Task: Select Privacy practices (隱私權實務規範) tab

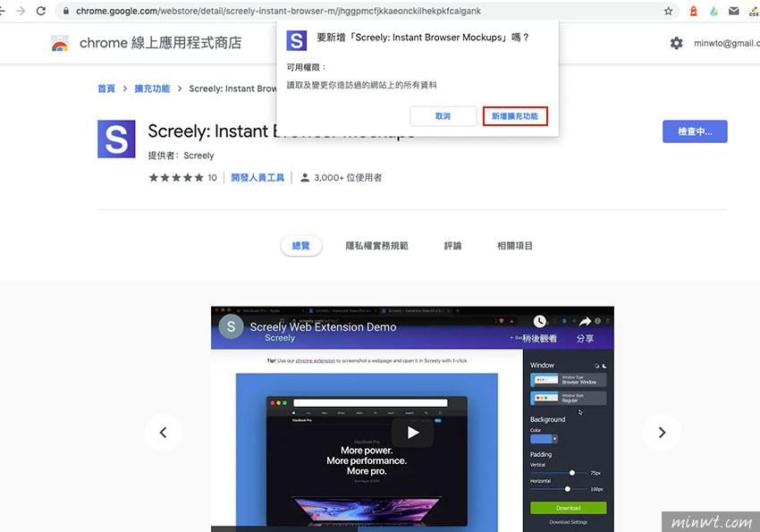Action: tap(376, 246)
